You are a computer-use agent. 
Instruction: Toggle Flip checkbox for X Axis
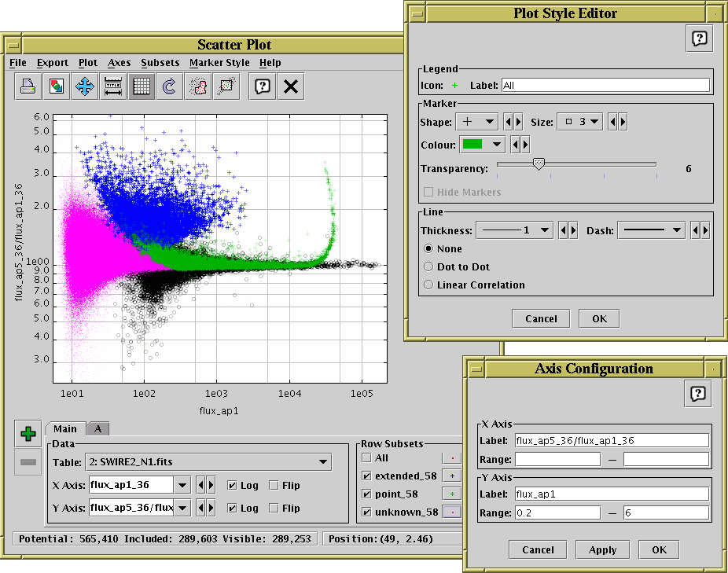point(274,485)
